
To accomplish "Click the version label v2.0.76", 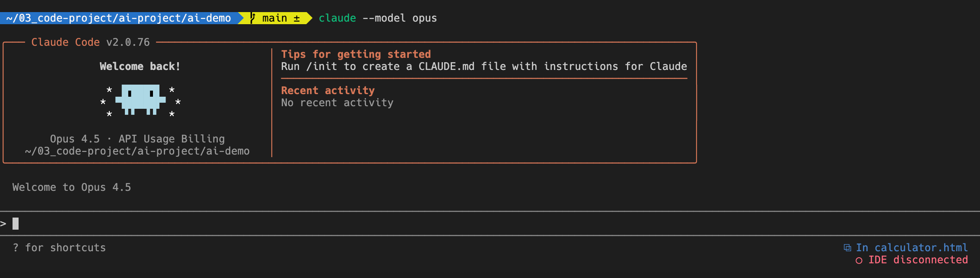I will [x=128, y=42].
